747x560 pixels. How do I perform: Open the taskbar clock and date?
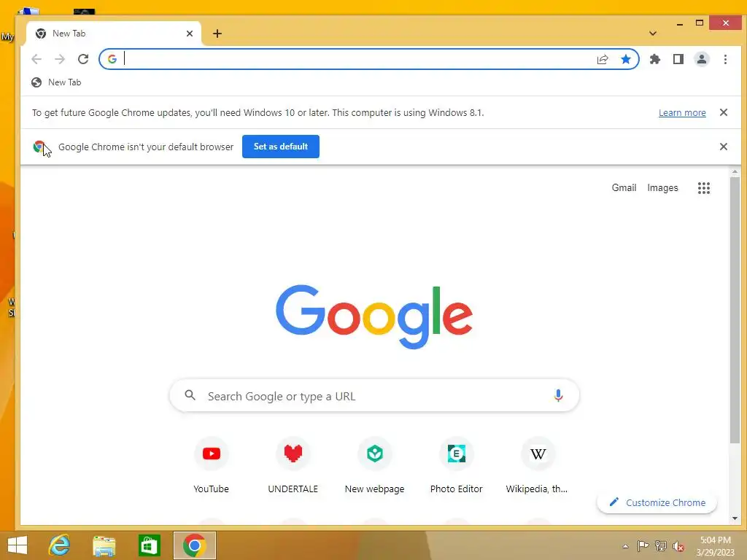tap(715, 546)
